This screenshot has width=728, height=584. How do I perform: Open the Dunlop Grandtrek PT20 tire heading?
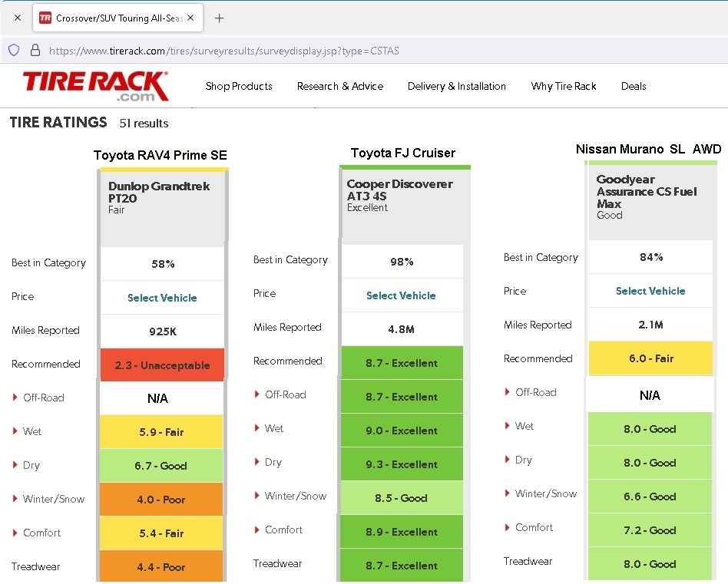point(159,192)
